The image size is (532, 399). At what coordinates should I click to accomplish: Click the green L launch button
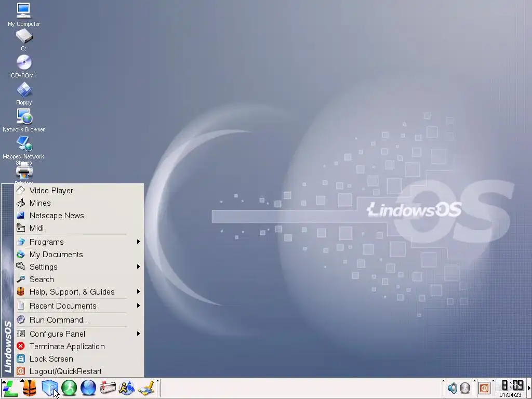pyautogui.click(x=10, y=388)
